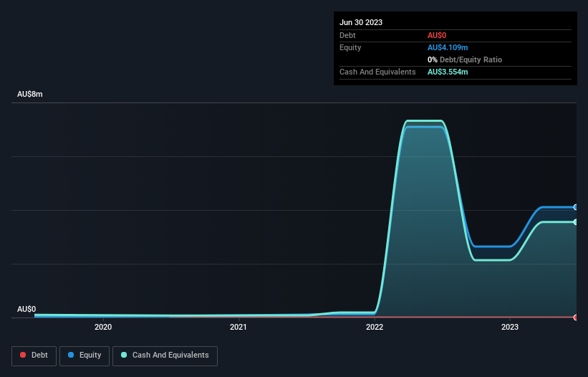588x377 pixels.
Task: Click the Equity row label in tooltip
Action: 350,47
